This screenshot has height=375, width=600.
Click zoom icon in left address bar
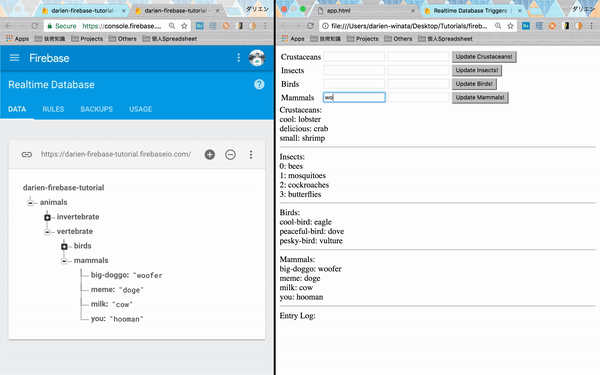tap(172, 26)
